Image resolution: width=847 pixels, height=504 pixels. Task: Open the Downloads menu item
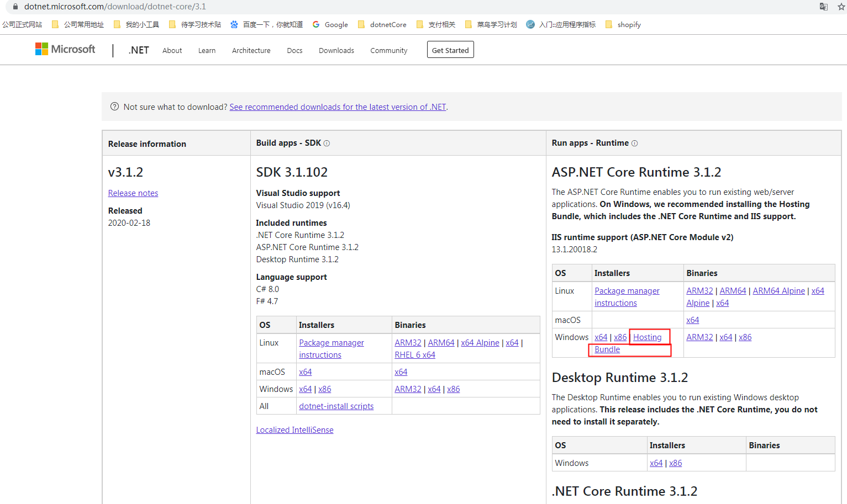336,50
